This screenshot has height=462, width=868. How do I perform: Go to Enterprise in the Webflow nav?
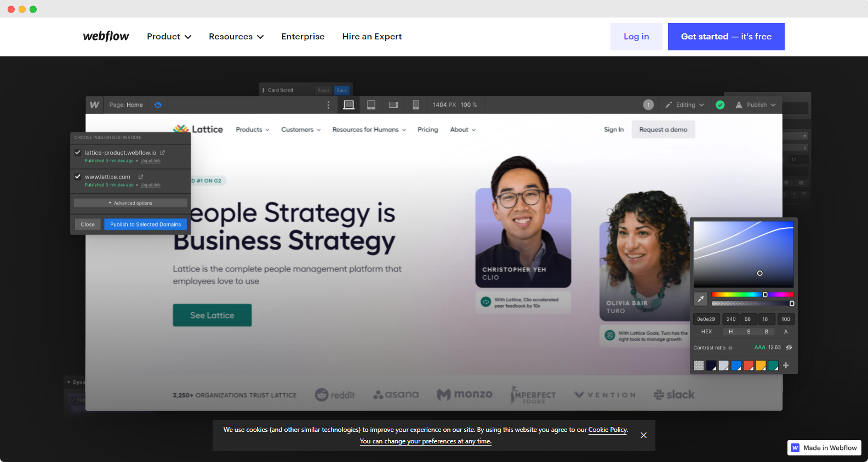[303, 37]
